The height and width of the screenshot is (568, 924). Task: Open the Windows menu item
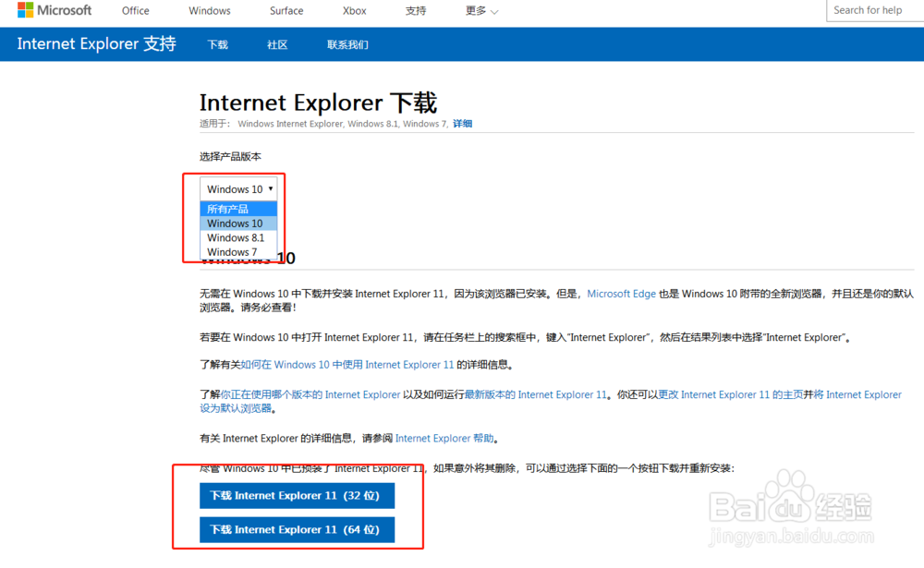tap(209, 10)
